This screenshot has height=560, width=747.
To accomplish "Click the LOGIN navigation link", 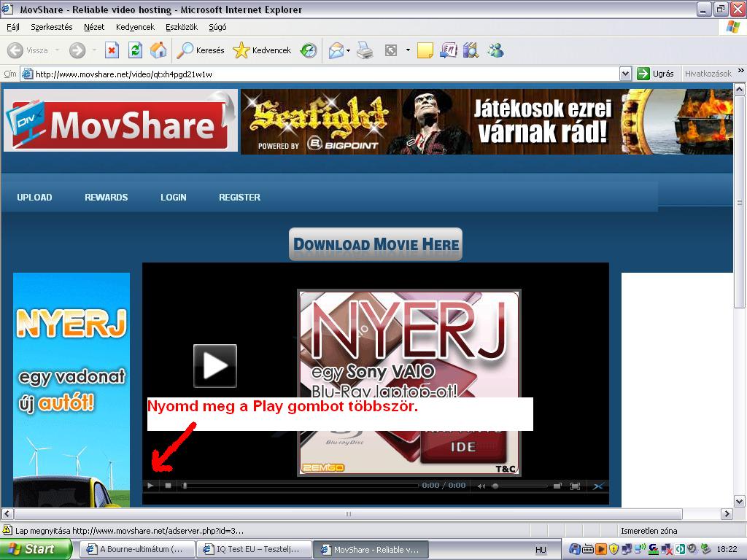I will (174, 197).
